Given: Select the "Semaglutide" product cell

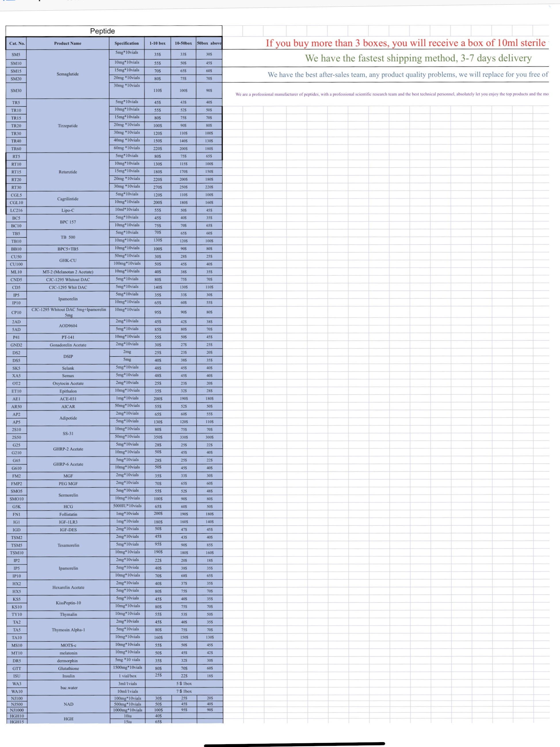Looking at the screenshot, I should [68, 74].
